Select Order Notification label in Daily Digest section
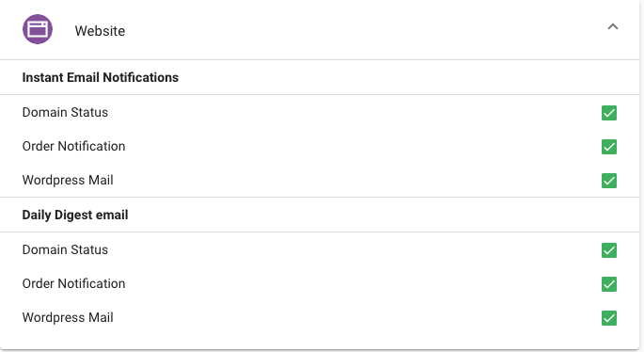The image size is (644, 352). coord(73,283)
